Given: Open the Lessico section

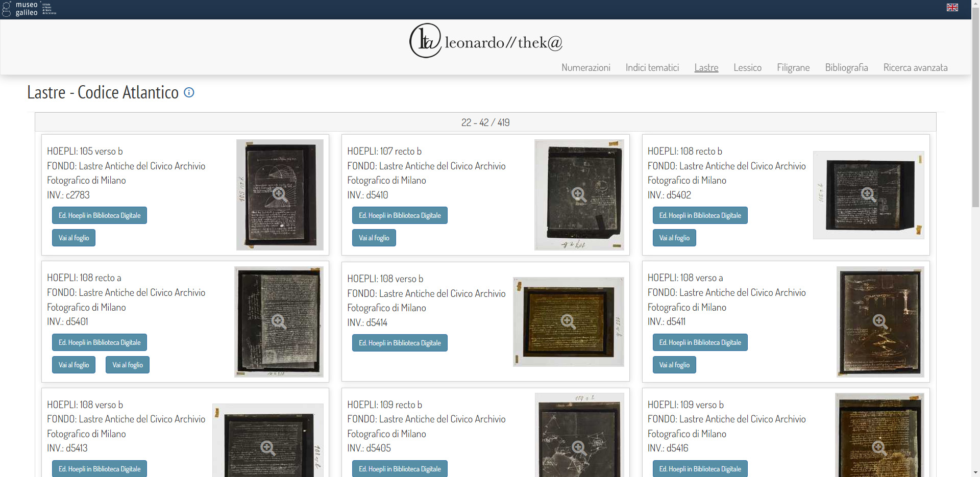Looking at the screenshot, I should [747, 67].
